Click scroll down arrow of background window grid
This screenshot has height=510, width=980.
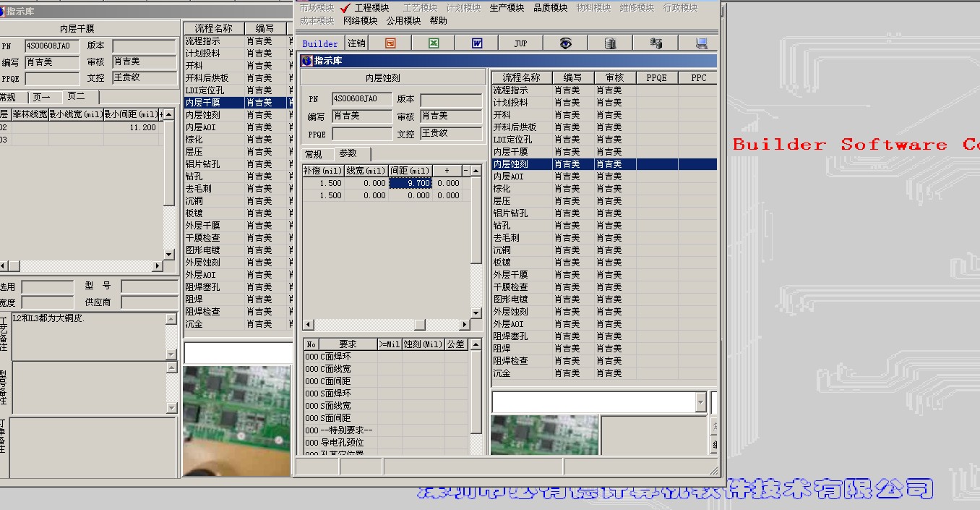coord(169,255)
